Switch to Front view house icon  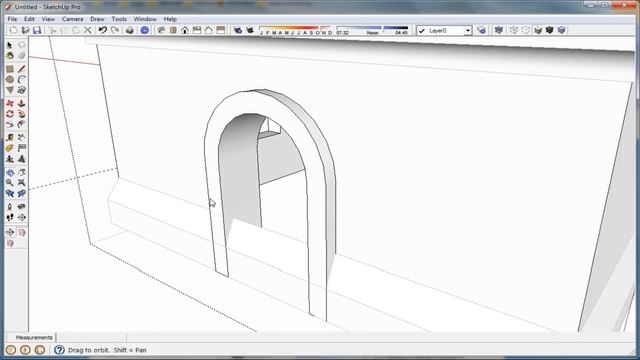pyautogui.click(x=185, y=30)
